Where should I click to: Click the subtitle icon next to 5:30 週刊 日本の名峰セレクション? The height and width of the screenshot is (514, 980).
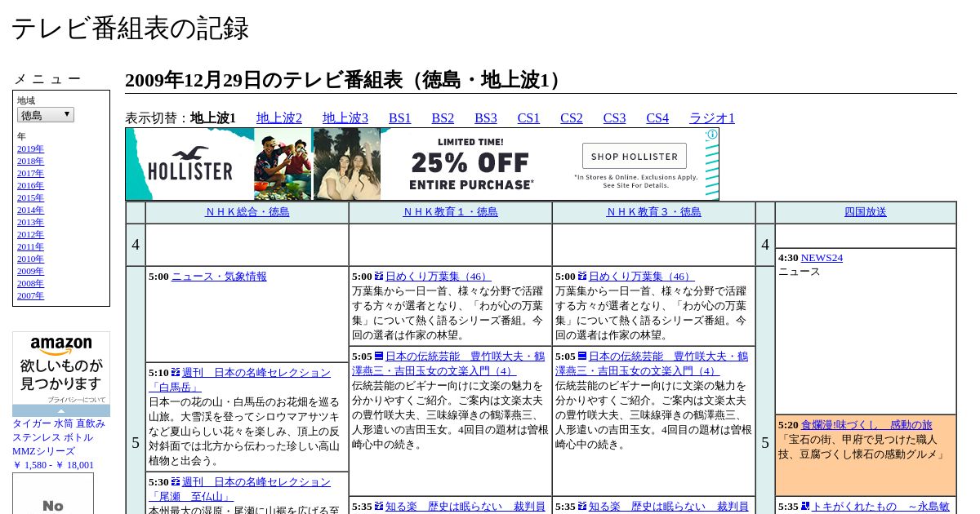(x=176, y=482)
